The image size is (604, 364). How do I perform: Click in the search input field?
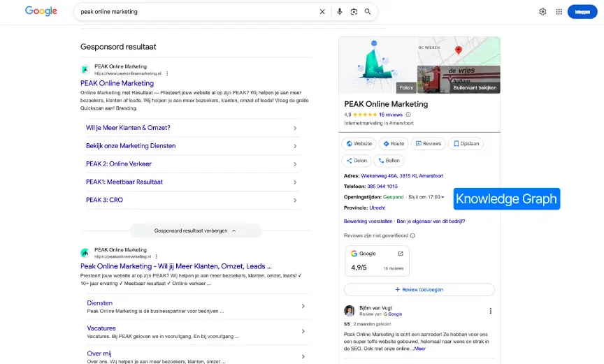pyautogui.click(x=196, y=12)
